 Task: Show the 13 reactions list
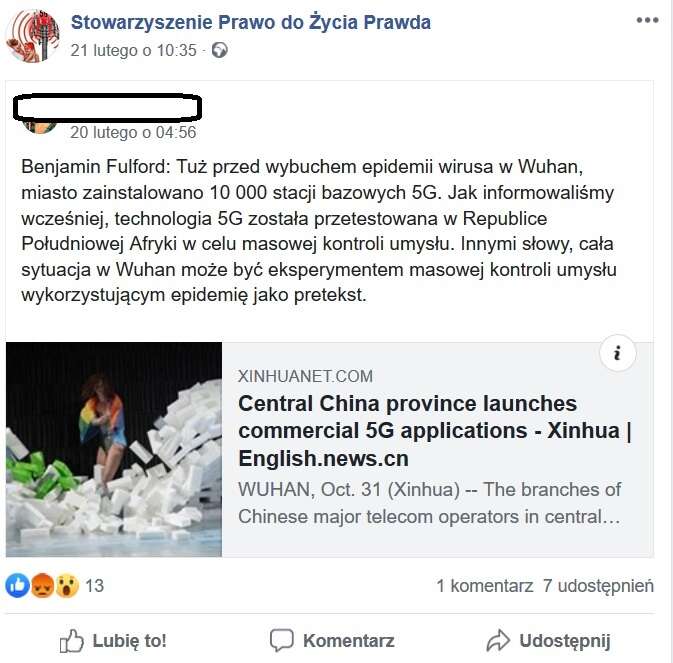[x=94, y=586]
